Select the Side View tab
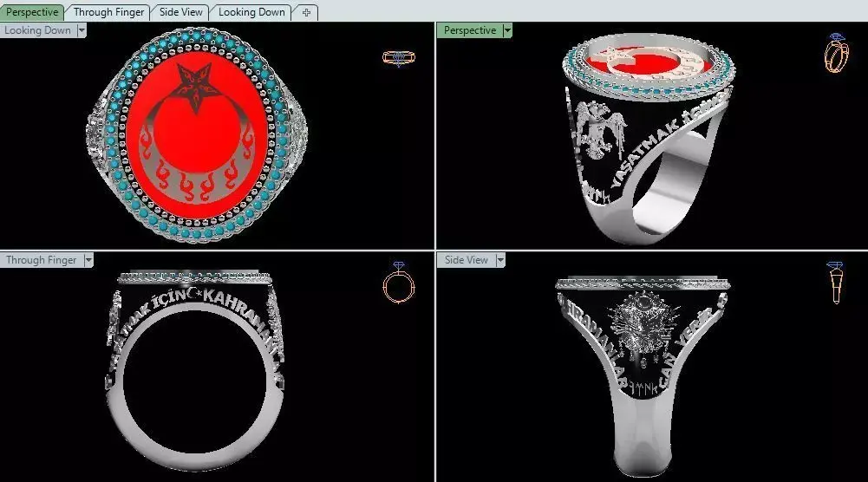 click(x=180, y=11)
